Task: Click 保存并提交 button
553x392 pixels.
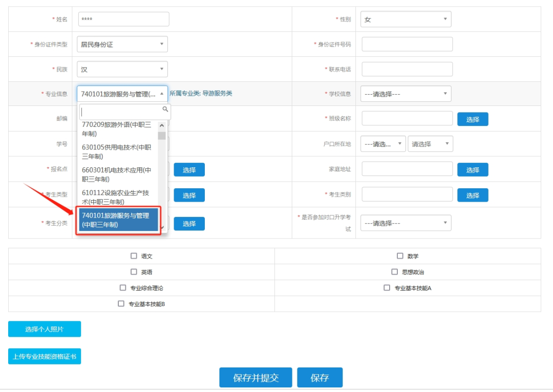Action: (x=256, y=378)
